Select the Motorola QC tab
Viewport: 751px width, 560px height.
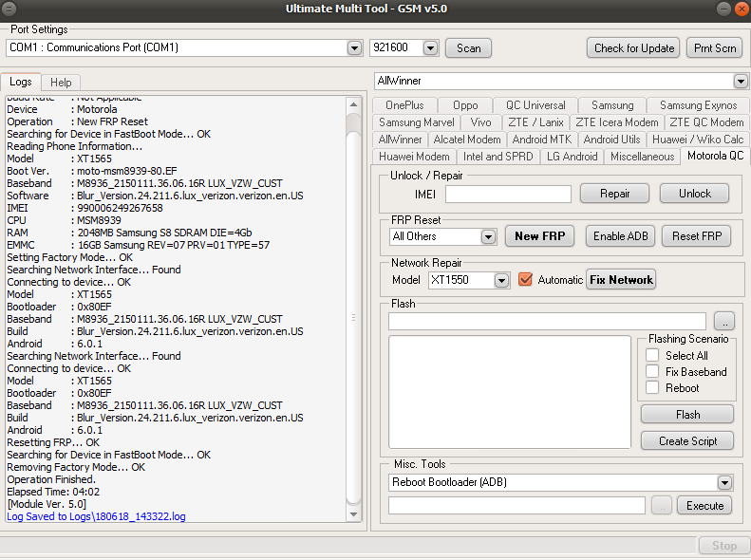715,156
